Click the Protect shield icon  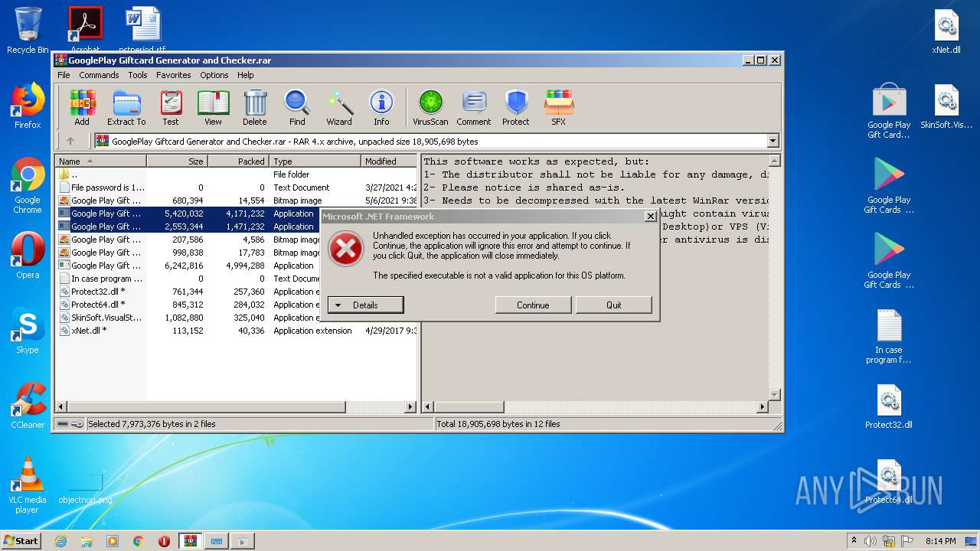516,108
